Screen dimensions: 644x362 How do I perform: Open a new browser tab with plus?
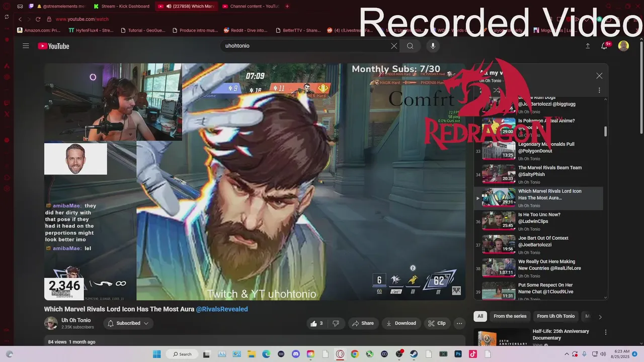(287, 7)
